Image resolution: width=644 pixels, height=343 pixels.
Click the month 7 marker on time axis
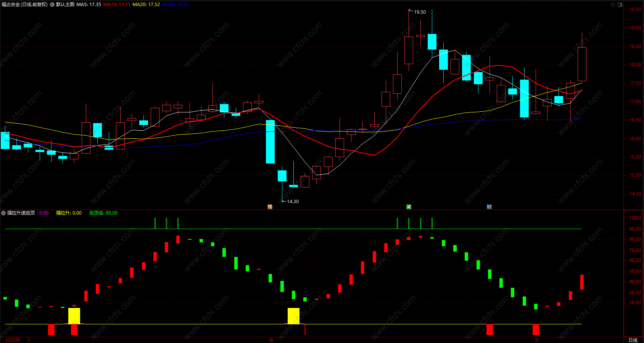pos(29,340)
